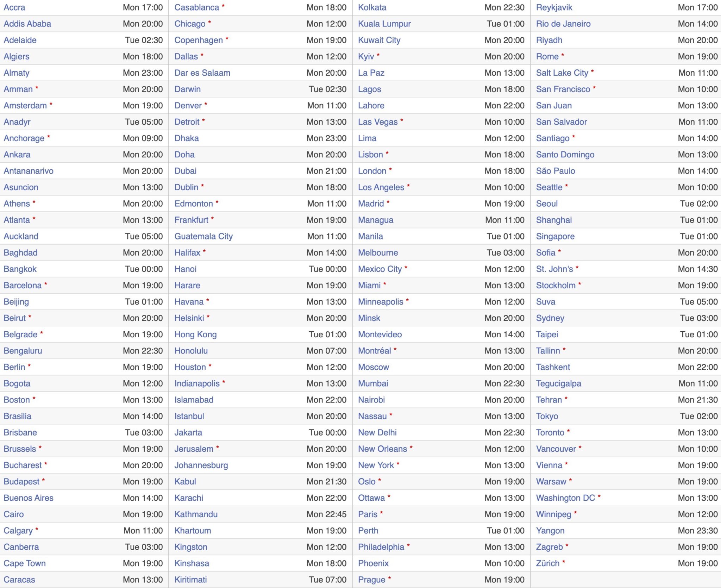Open the Dar es Salaam link

coord(202,73)
